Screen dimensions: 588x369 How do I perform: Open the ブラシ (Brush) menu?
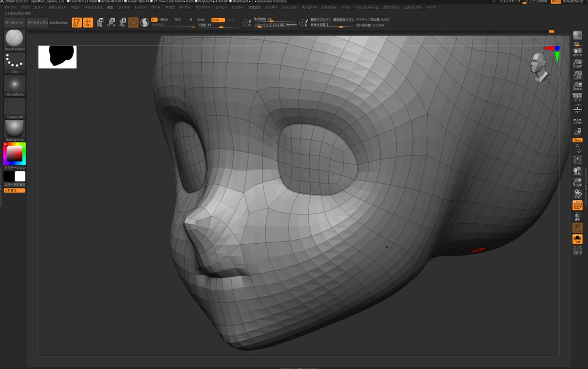pyautogui.click(x=25, y=8)
